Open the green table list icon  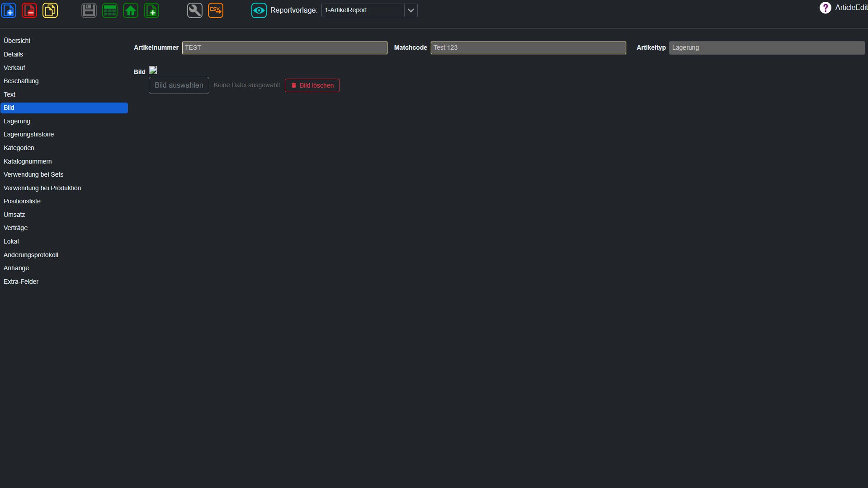point(110,10)
